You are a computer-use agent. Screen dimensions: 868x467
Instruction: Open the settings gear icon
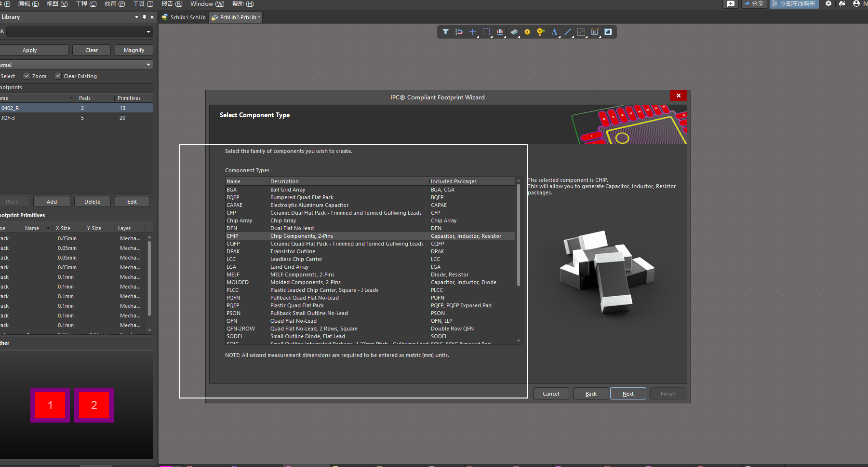[828, 4]
